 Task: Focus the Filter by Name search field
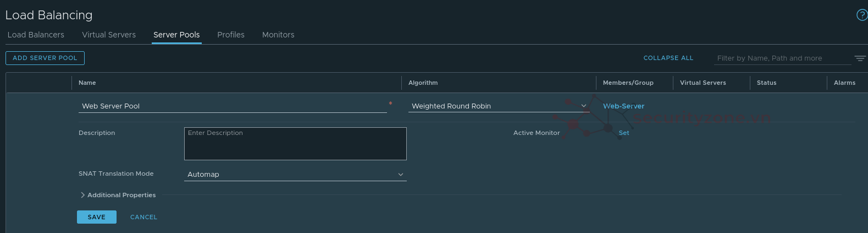[783, 58]
